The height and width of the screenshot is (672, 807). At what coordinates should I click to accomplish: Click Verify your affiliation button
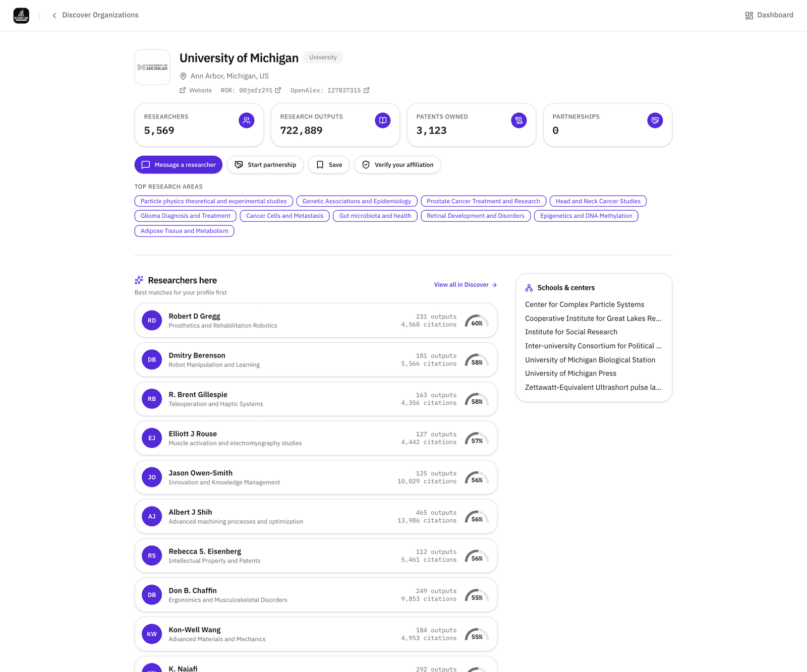[x=397, y=165]
